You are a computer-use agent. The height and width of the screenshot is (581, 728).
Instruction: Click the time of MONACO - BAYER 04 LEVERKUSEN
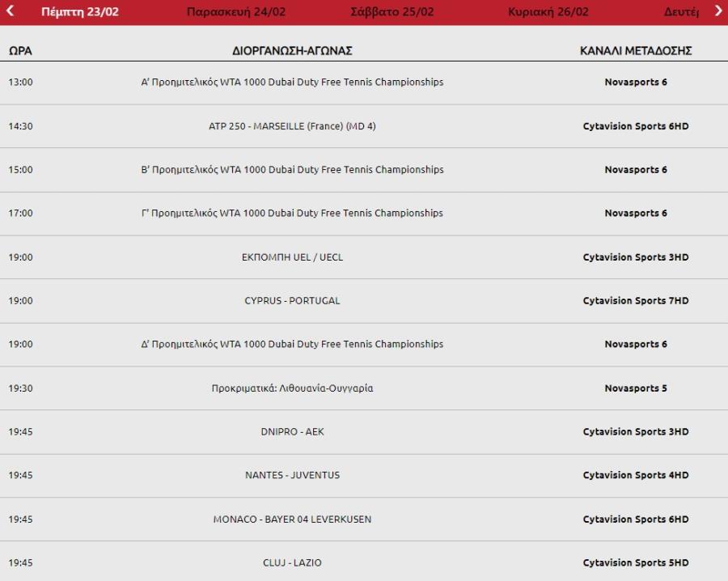tap(20, 520)
